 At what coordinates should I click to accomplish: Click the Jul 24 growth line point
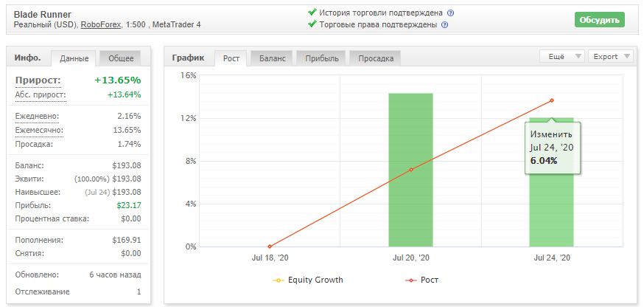point(552,100)
